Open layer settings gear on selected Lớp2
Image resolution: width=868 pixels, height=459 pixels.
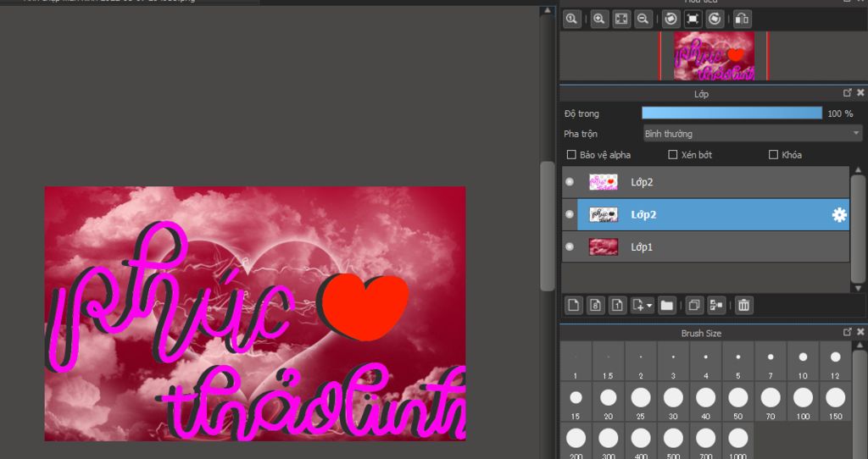pyautogui.click(x=839, y=215)
